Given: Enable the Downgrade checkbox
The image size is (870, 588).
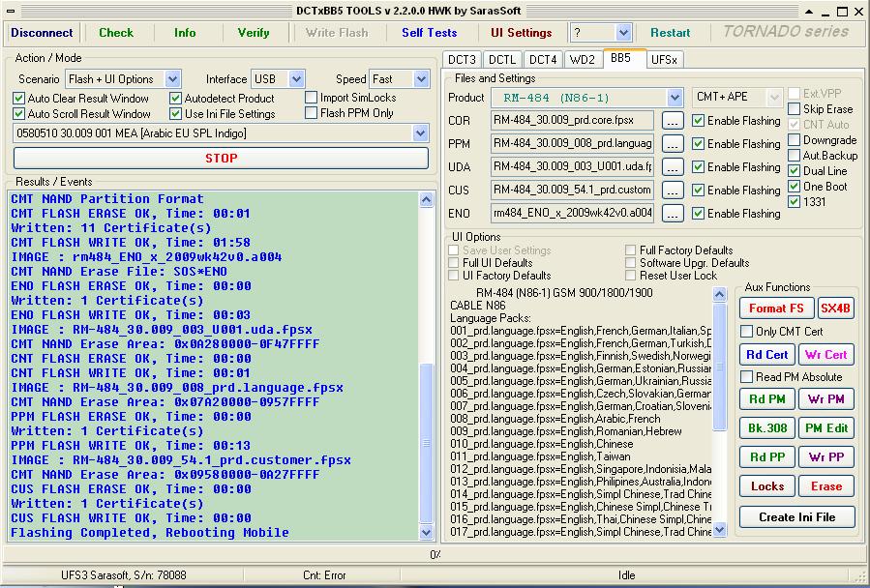Looking at the screenshot, I should click(x=794, y=140).
